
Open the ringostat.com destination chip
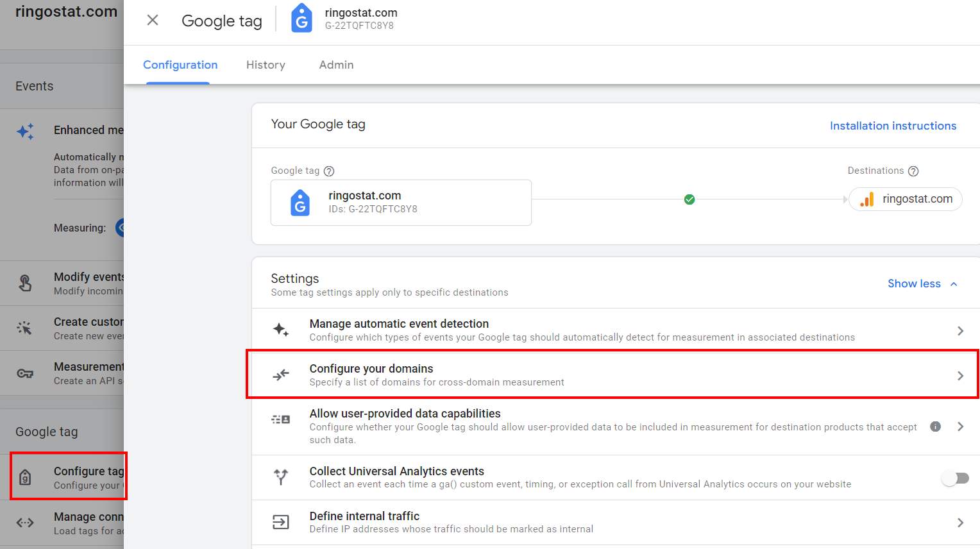pyautogui.click(x=906, y=199)
